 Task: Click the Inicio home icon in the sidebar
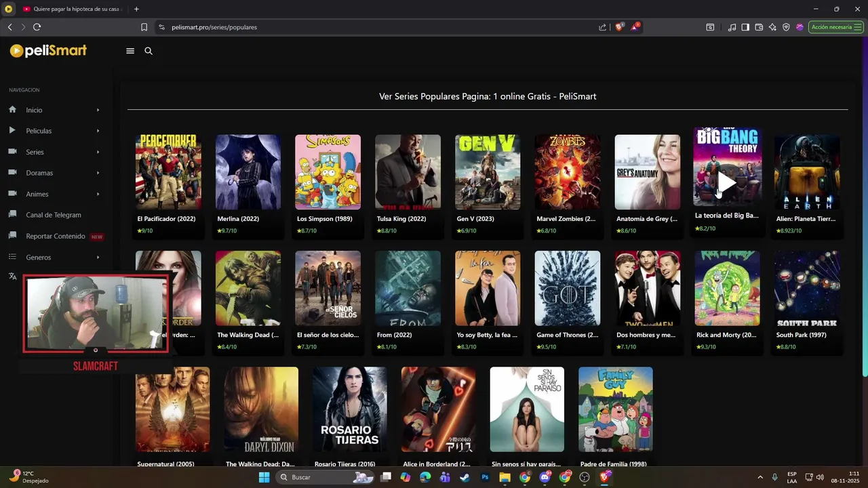click(12, 109)
